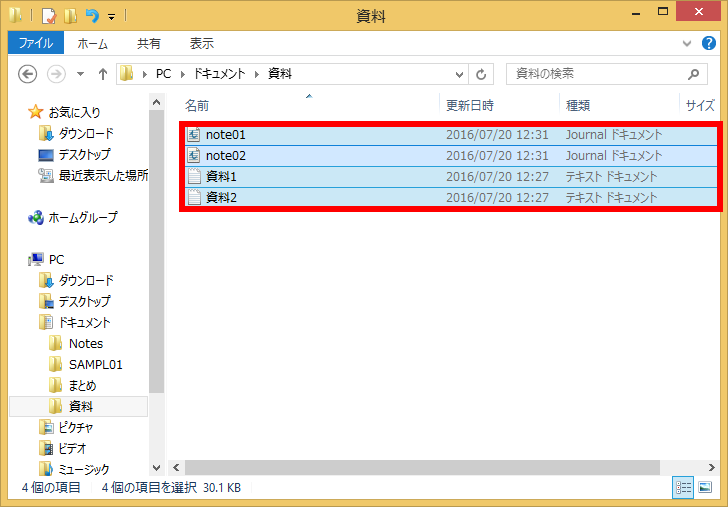Click the Back navigation arrow
Screen dimensions: 728x507
tap(28, 75)
